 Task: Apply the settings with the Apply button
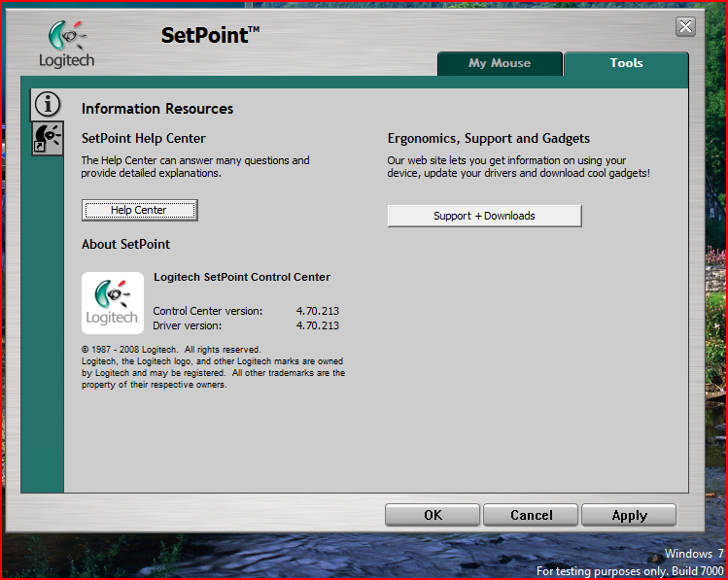pos(629,515)
